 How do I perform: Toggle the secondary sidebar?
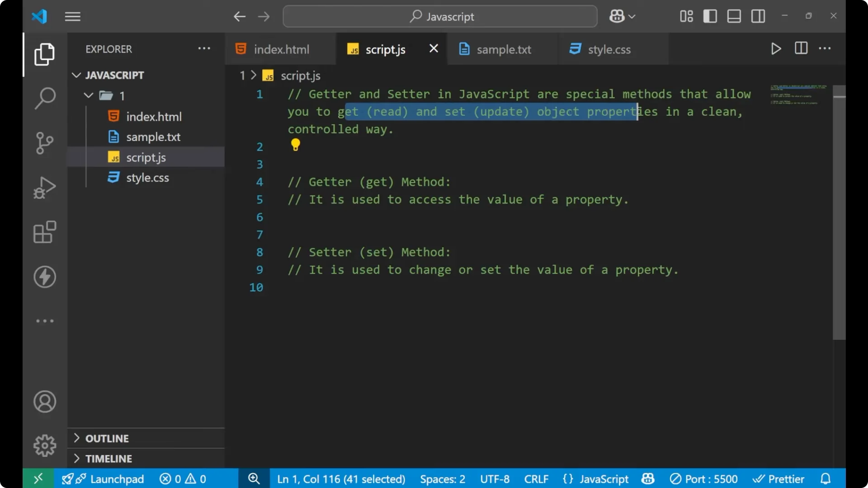(758, 16)
